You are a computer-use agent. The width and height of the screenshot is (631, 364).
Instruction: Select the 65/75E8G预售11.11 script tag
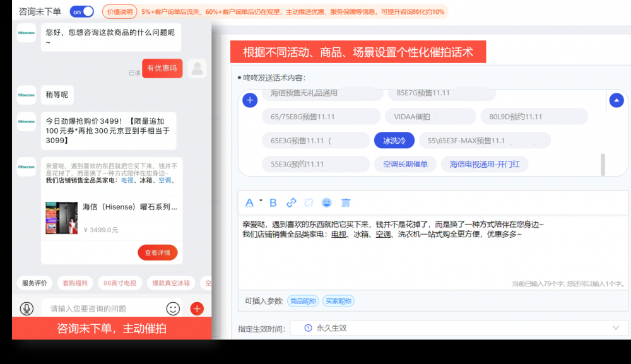click(321, 117)
